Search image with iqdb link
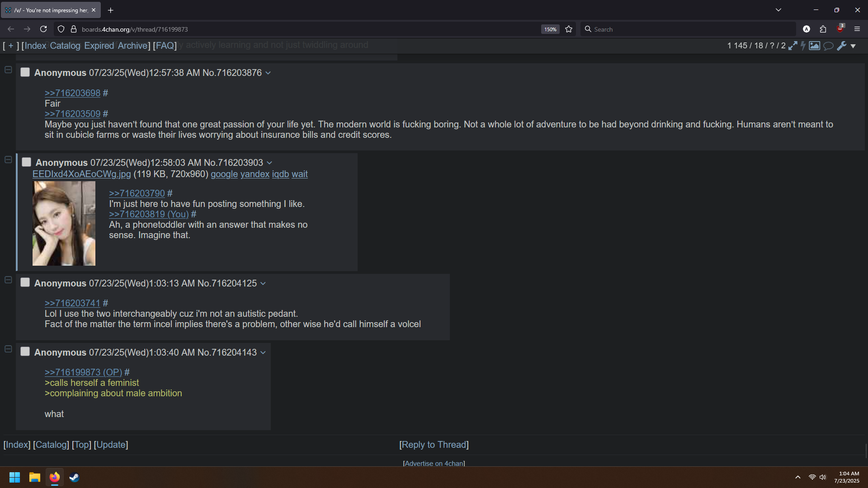 [280, 174]
